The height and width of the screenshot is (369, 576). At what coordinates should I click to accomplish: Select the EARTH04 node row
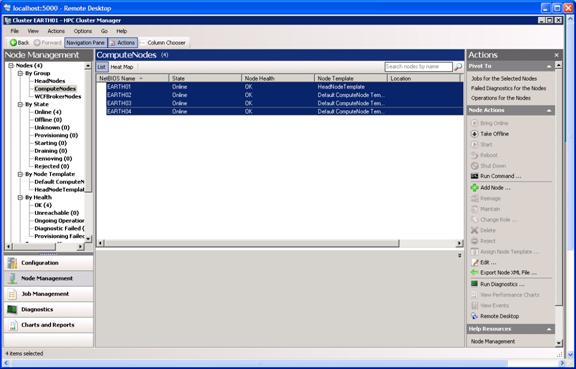coord(285,111)
